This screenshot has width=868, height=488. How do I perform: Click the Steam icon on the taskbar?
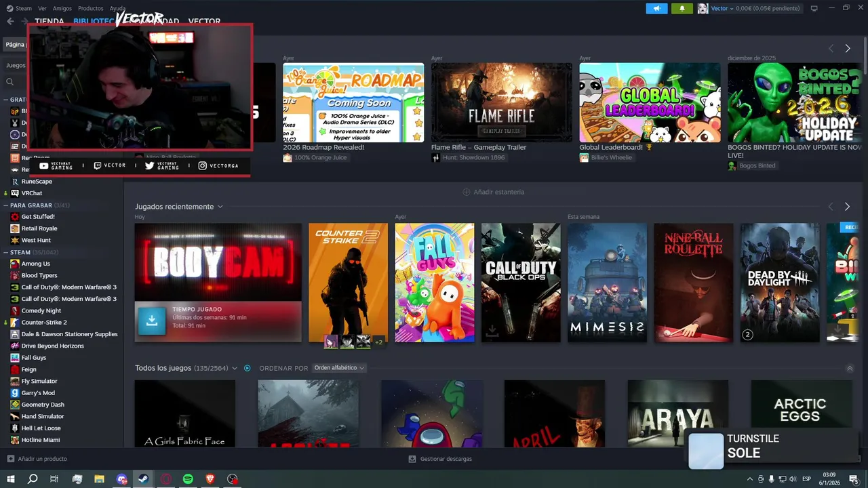pyautogui.click(x=144, y=479)
